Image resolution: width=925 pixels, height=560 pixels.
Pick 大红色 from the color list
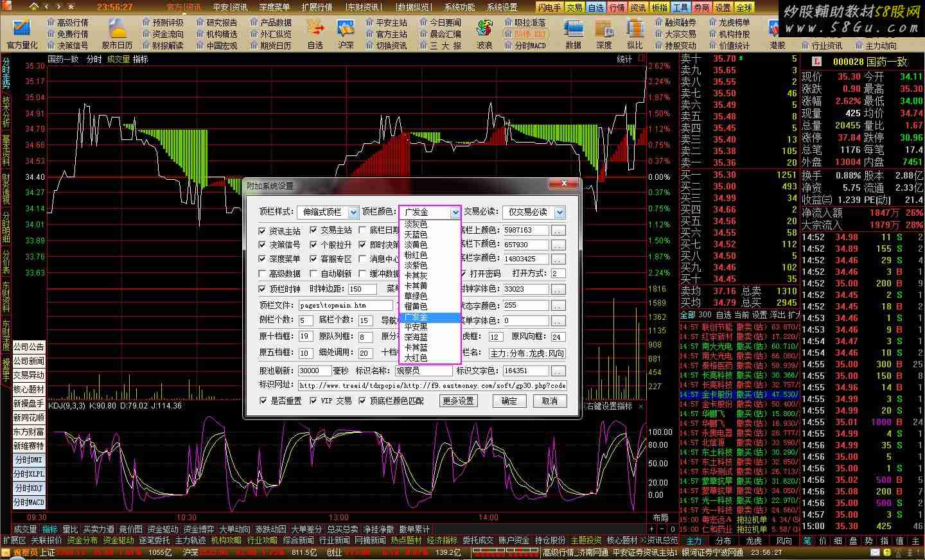(430, 358)
